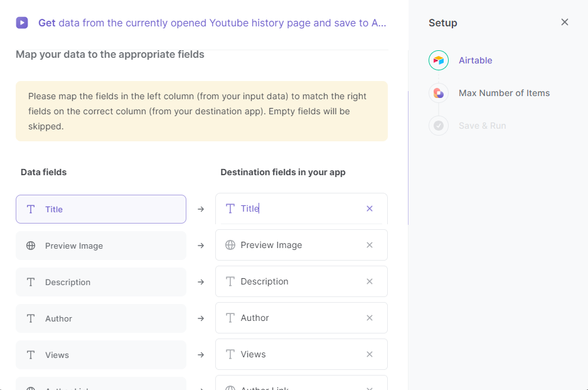Viewport: 588px width, 390px height.
Task: Select the Airtable step icon in Setup
Action: point(439,60)
